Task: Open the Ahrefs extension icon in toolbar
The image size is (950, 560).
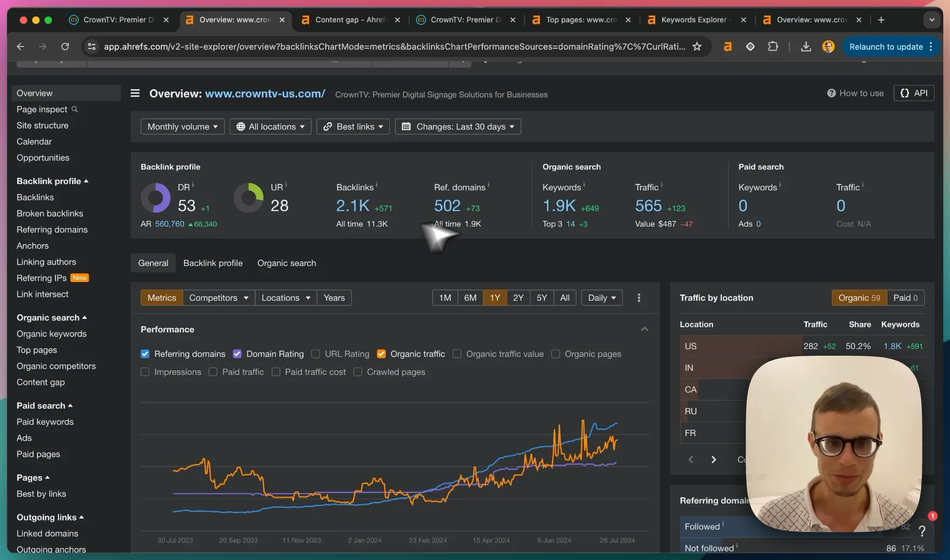Action: point(728,47)
